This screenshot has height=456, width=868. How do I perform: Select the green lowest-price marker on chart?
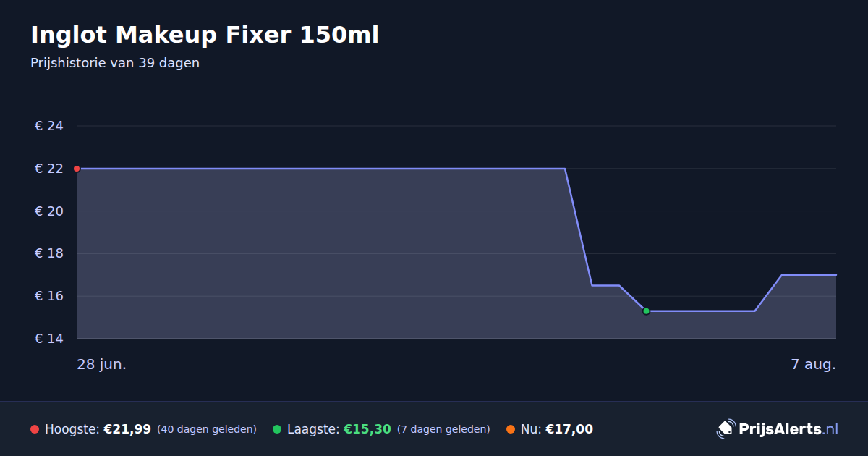(646, 311)
